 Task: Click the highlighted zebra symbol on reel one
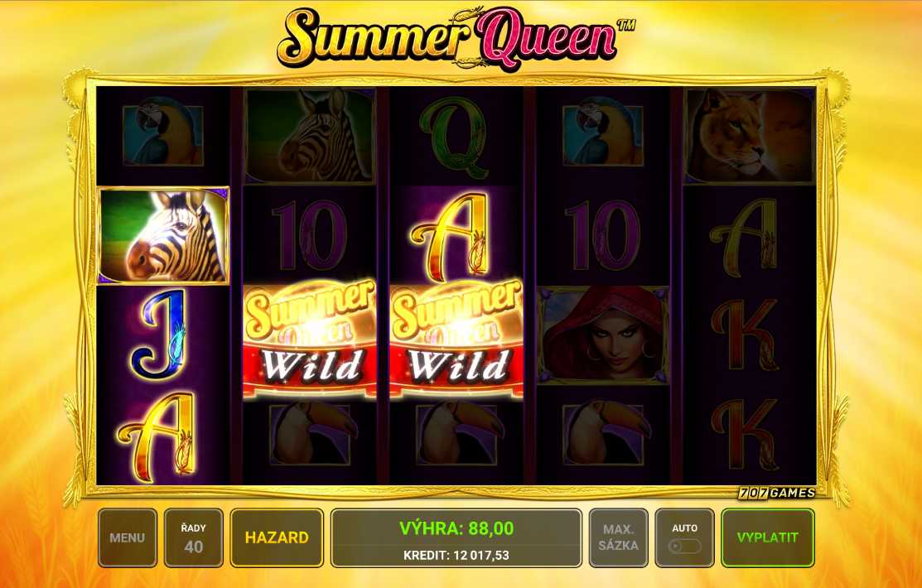coord(163,235)
